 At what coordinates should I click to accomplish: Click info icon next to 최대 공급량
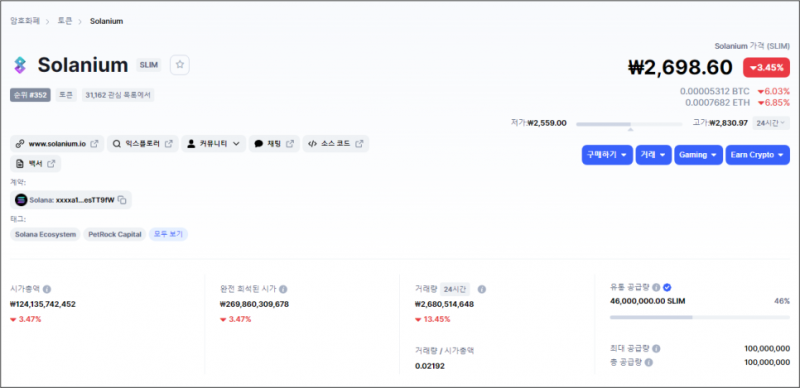point(656,349)
